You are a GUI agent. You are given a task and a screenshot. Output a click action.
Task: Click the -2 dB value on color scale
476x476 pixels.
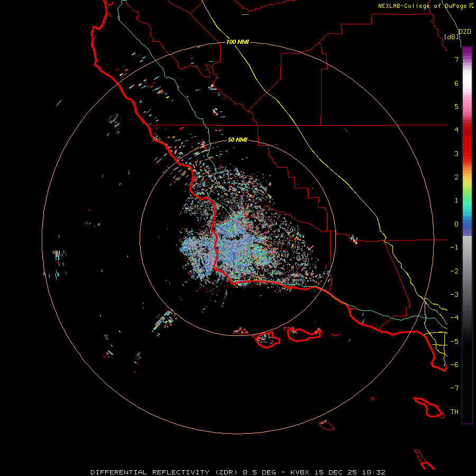pos(454,271)
